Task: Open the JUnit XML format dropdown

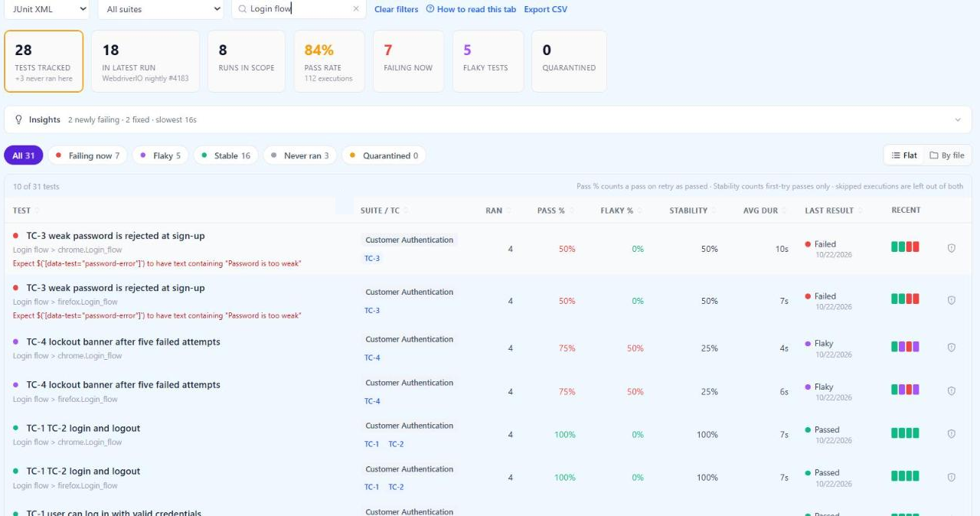Action: point(46,9)
